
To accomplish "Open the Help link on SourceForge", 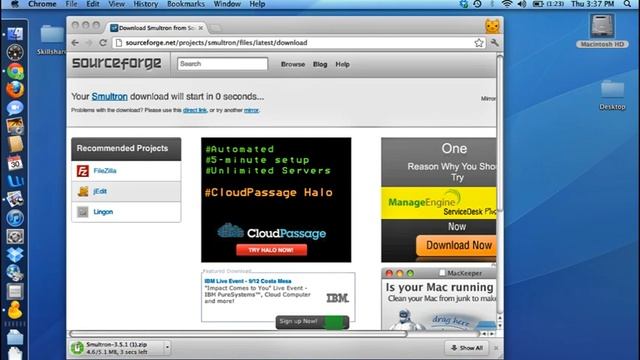I will [x=342, y=64].
